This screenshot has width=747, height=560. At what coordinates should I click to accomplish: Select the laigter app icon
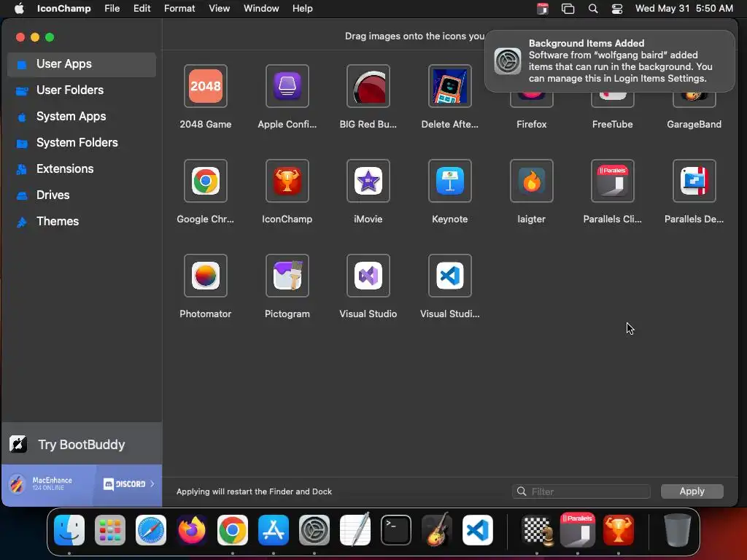[531, 181]
